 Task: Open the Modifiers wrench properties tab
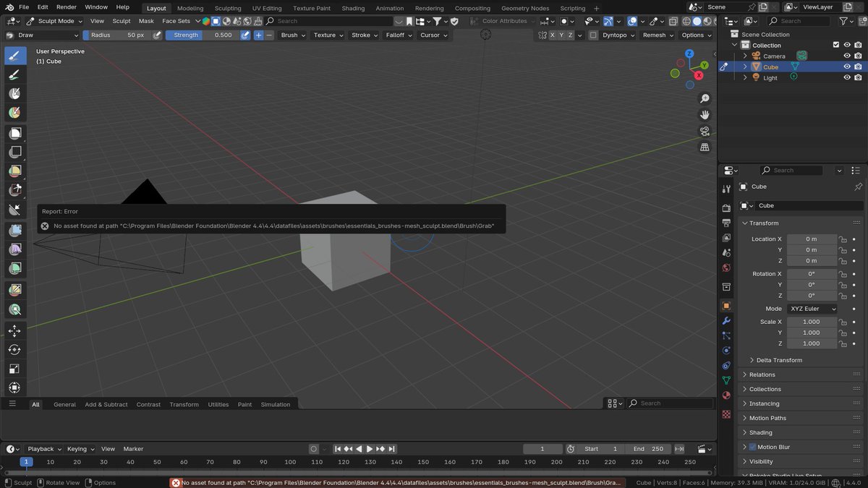(726, 320)
